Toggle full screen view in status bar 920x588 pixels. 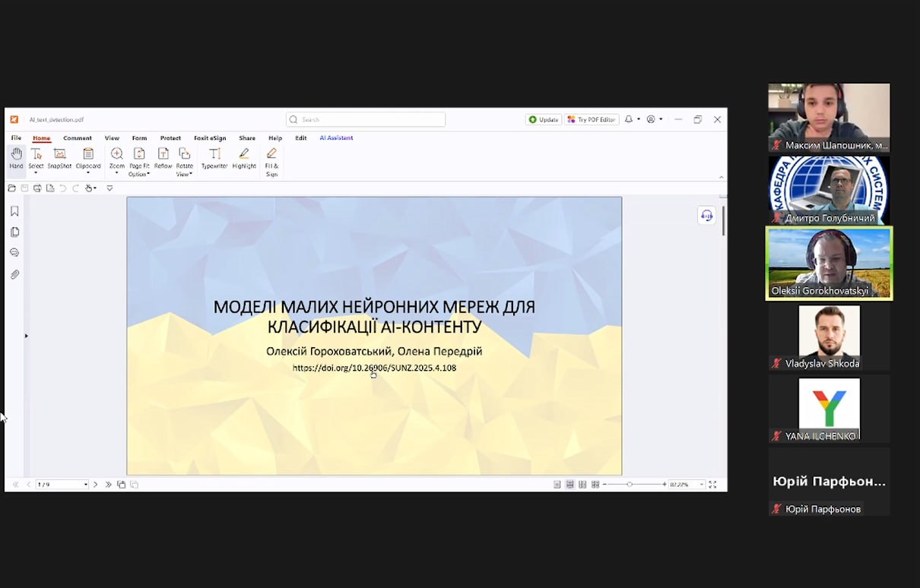(712, 485)
